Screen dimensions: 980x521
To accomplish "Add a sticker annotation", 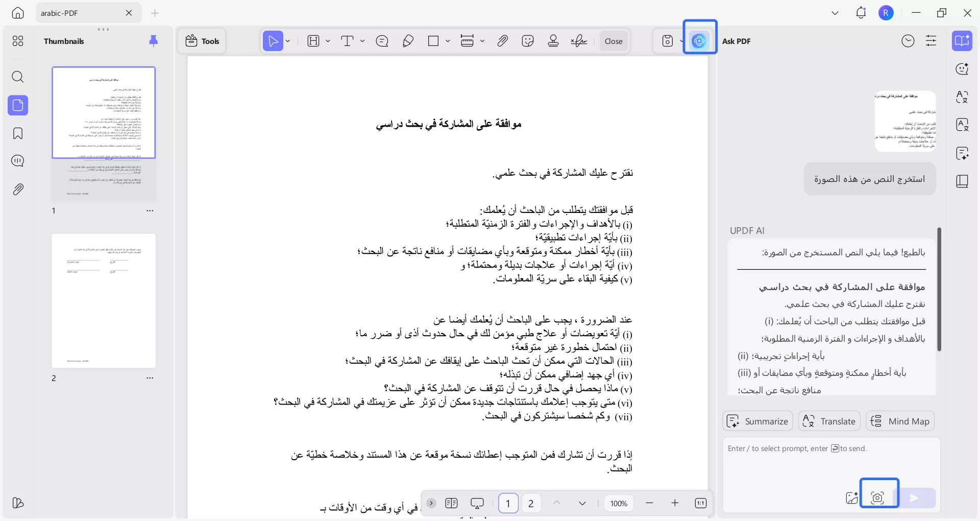I will (x=528, y=41).
